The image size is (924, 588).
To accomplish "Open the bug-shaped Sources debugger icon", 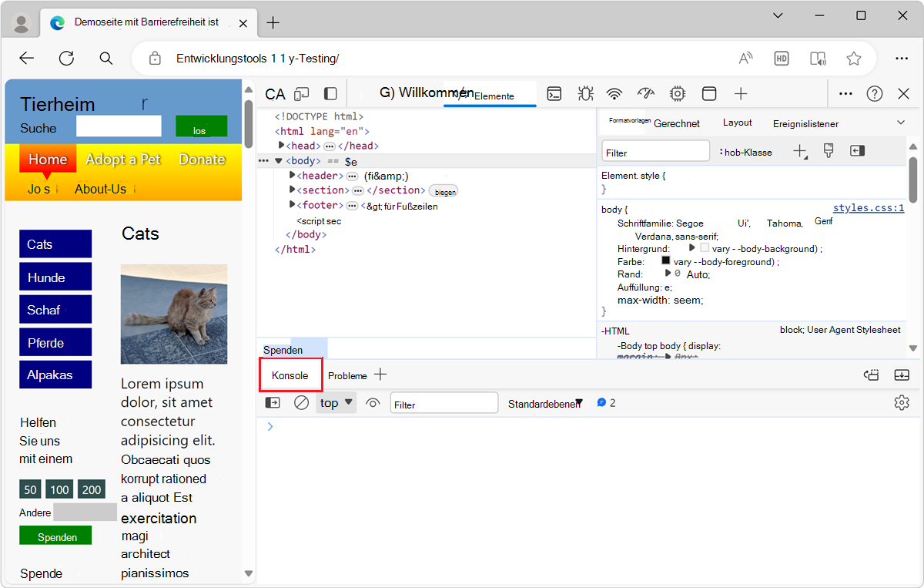I will coord(585,94).
